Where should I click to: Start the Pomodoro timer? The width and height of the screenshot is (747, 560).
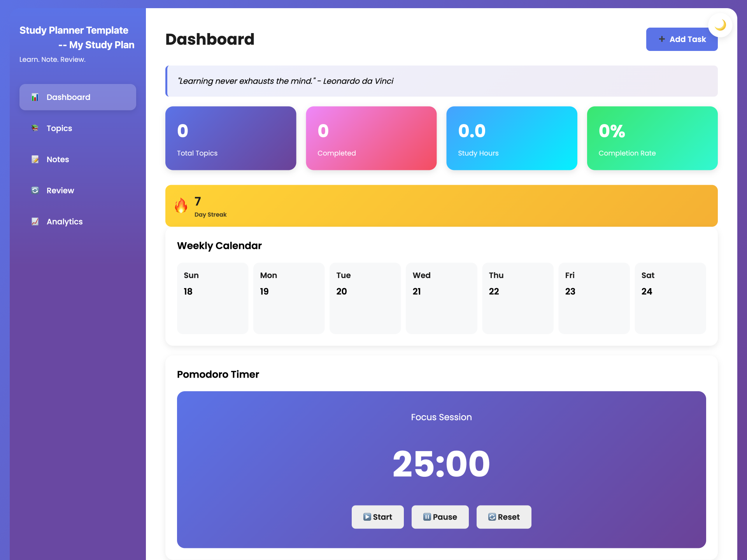377,517
